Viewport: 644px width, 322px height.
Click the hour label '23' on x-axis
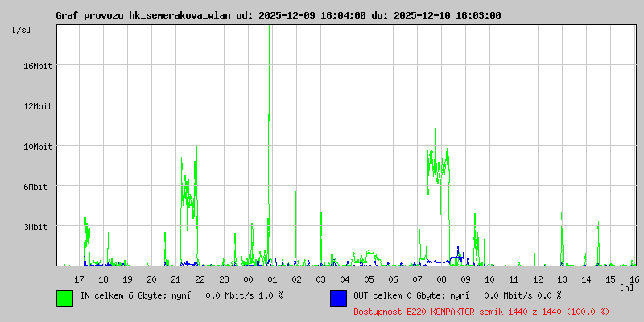click(224, 279)
